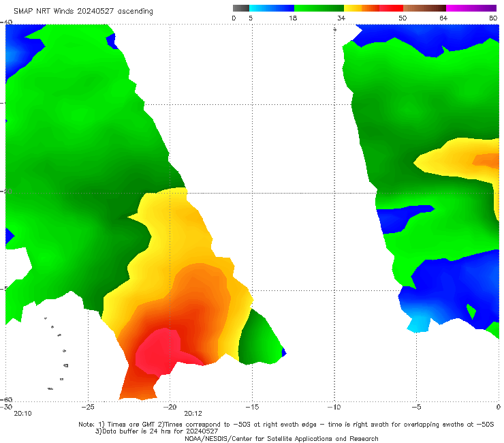The image size is (504, 443).
Task: Click the color bar label '34'
Action: click(341, 18)
